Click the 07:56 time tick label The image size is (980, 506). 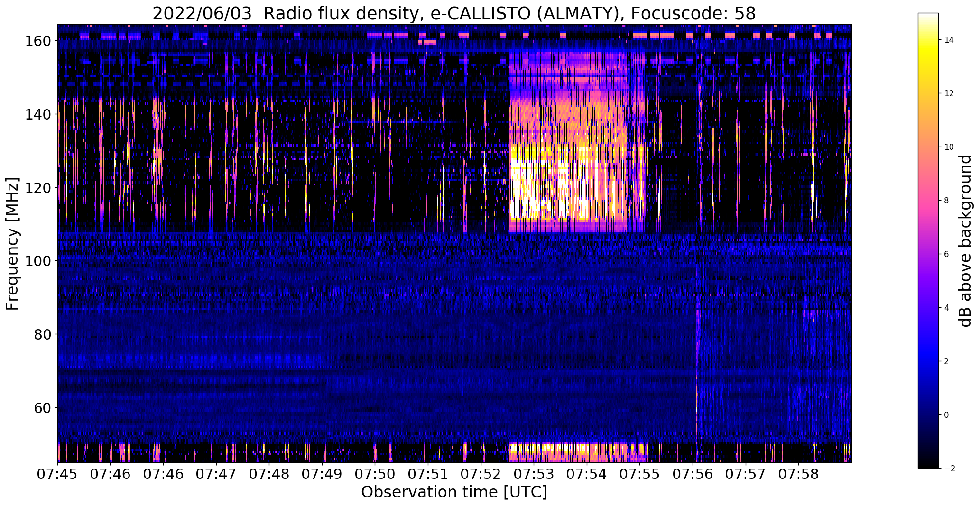pyautogui.click(x=693, y=474)
